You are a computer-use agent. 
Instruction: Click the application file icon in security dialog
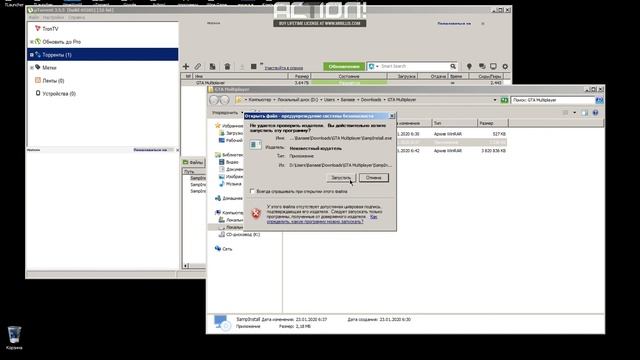coord(256,144)
